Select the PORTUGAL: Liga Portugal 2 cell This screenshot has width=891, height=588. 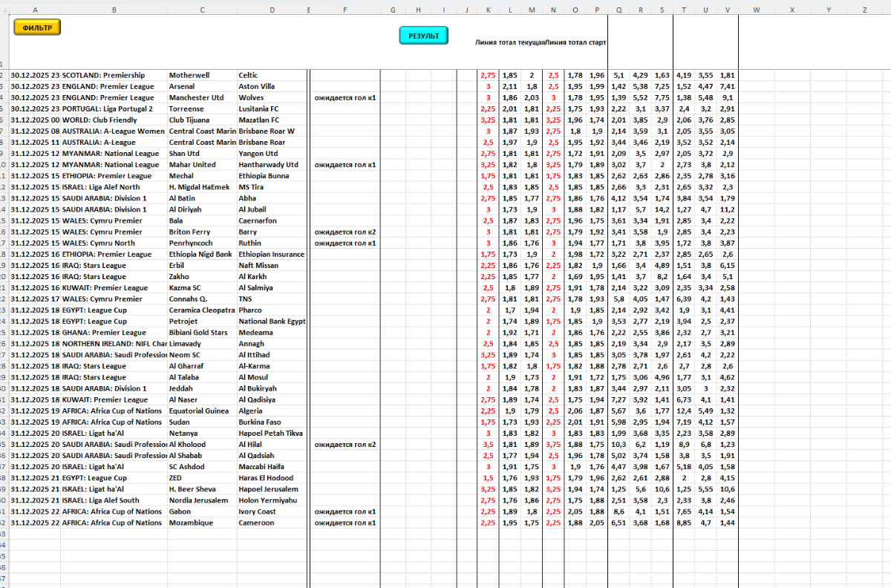tap(108, 109)
